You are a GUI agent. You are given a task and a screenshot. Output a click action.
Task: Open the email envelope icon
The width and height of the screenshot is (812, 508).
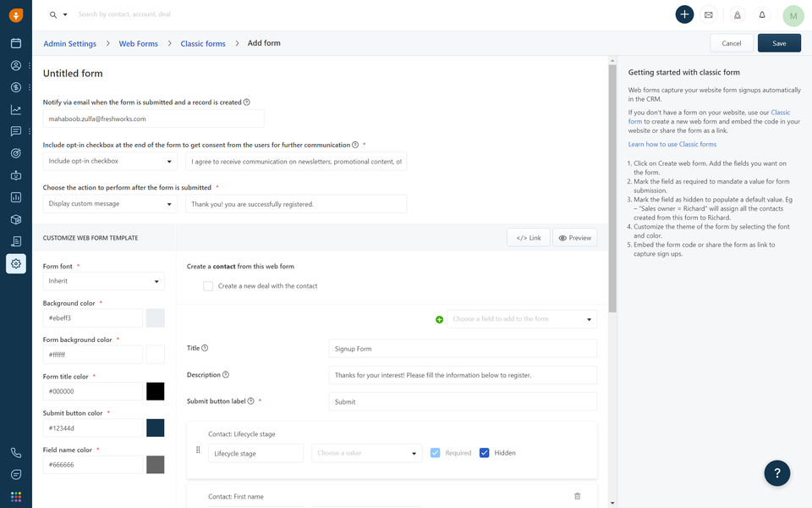pyautogui.click(x=708, y=15)
